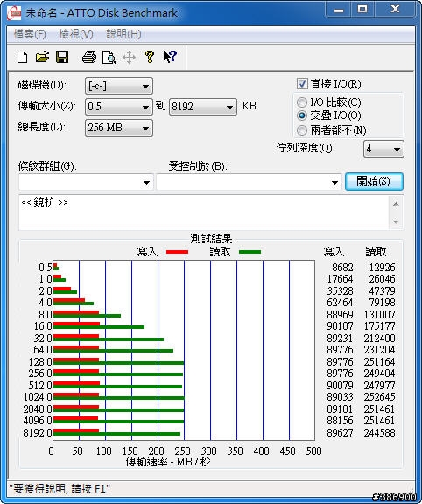Click the write value 8682

342,268
